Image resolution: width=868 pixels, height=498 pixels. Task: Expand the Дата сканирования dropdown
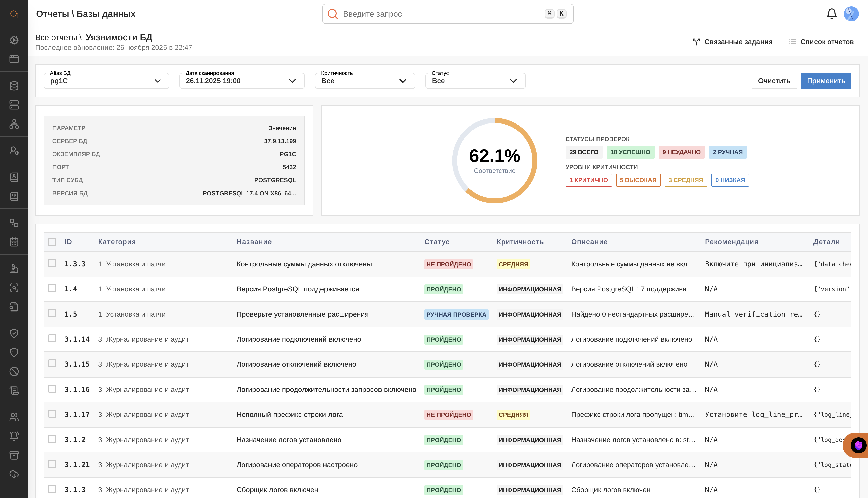point(242,81)
